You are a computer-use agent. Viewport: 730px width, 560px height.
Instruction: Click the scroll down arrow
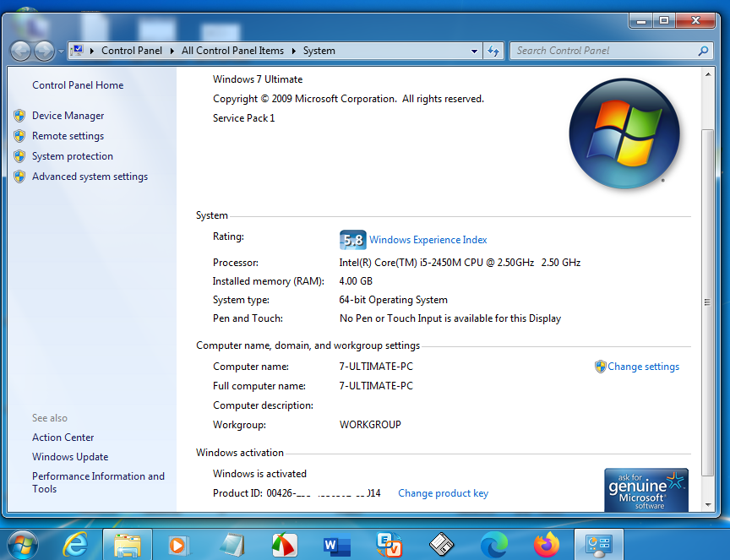(x=708, y=504)
